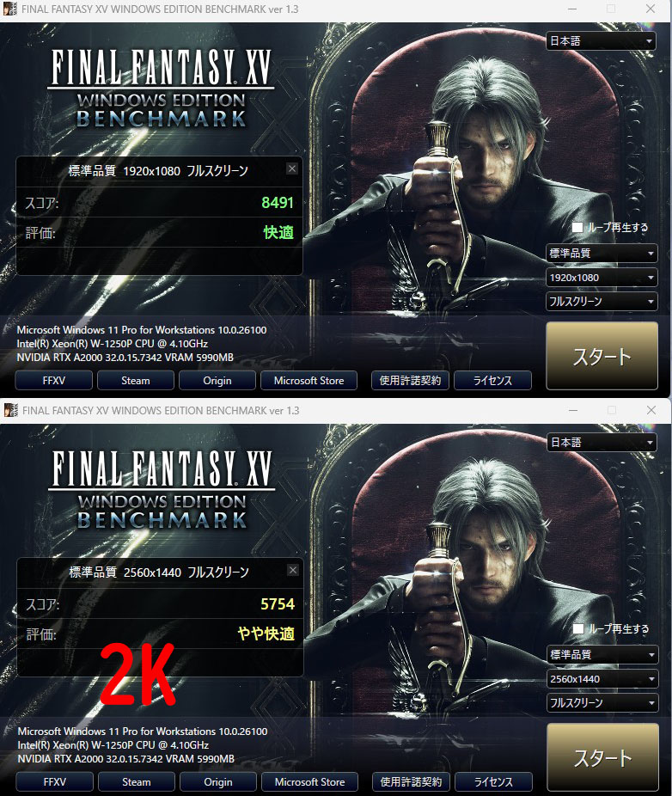
Task: Close the lower benchmark window
Action: coord(651,410)
